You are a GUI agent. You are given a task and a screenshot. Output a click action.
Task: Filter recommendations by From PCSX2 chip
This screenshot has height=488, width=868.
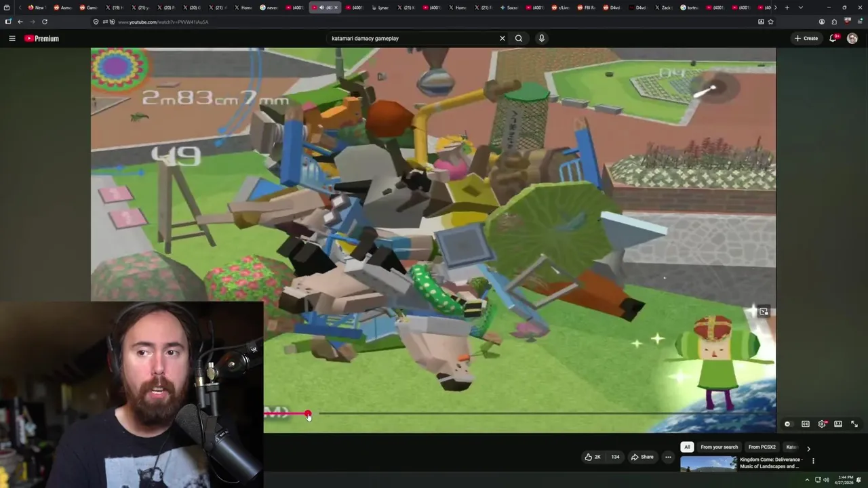pyautogui.click(x=762, y=447)
